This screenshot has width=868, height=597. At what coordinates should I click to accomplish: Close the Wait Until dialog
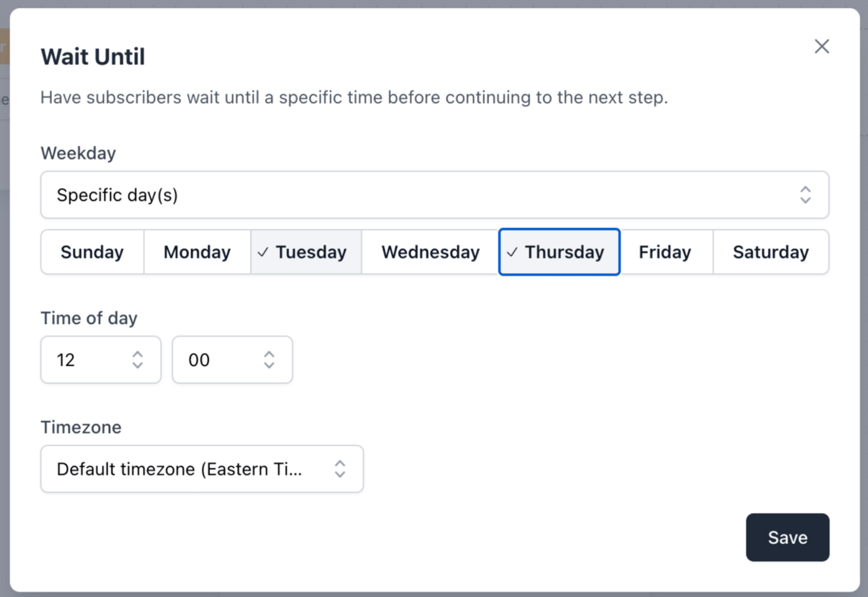coord(822,46)
